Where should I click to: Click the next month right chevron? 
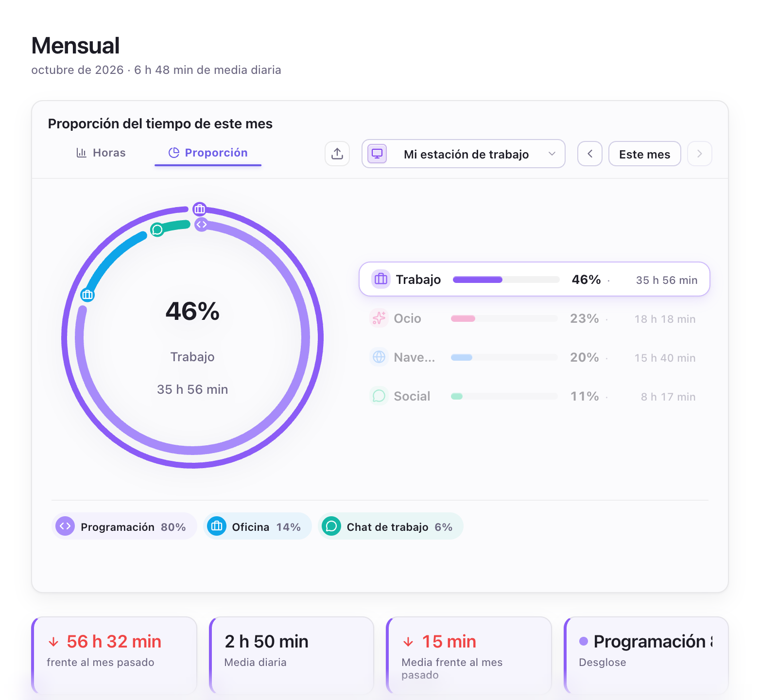click(x=700, y=154)
